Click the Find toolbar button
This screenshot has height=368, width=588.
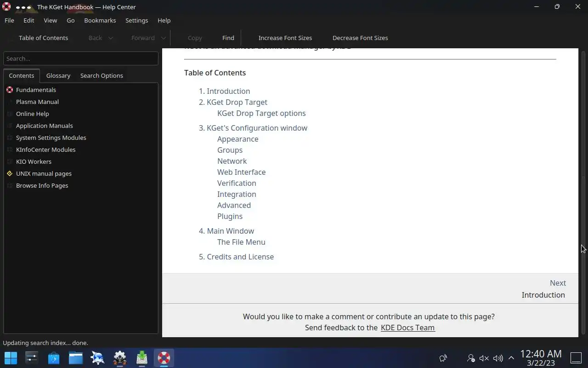228,38
